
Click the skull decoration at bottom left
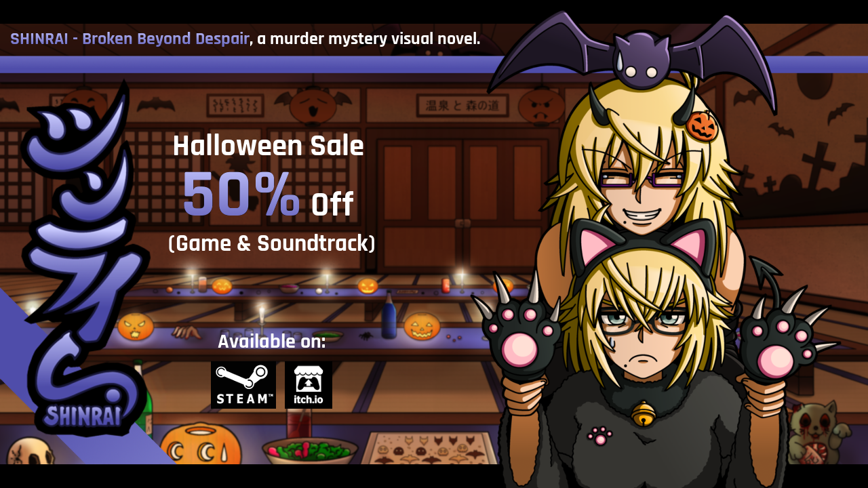click(x=31, y=451)
